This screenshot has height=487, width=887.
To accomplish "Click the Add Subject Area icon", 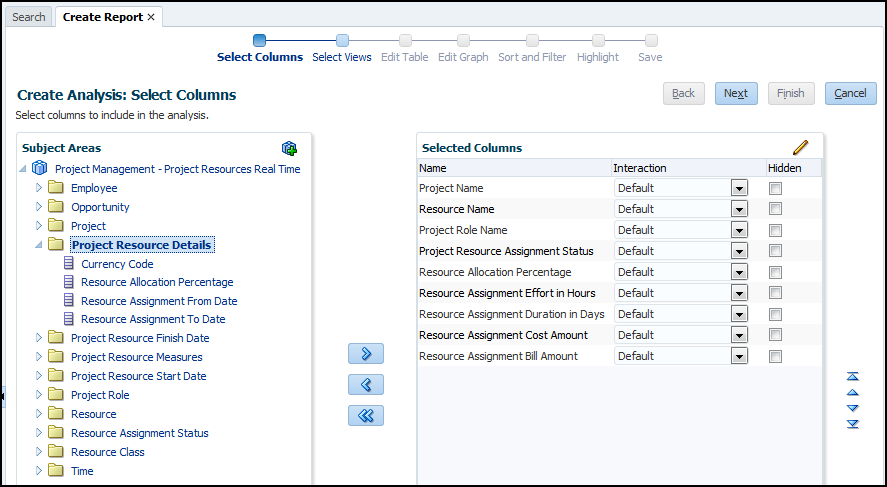I will (289, 148).
